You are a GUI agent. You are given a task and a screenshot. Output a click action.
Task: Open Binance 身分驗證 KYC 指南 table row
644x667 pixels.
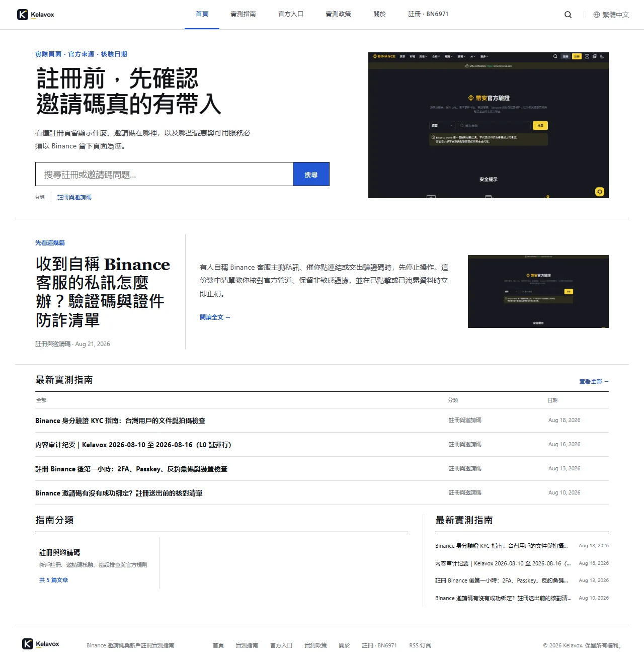(x=322, y=421)
